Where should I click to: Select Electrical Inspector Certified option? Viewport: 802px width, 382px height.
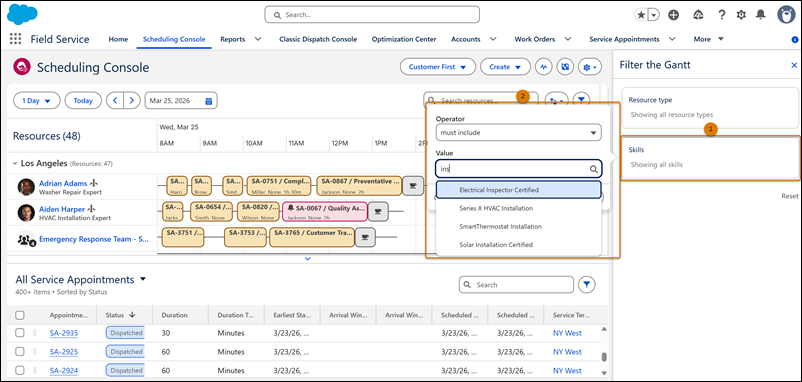tap(519, 190)
